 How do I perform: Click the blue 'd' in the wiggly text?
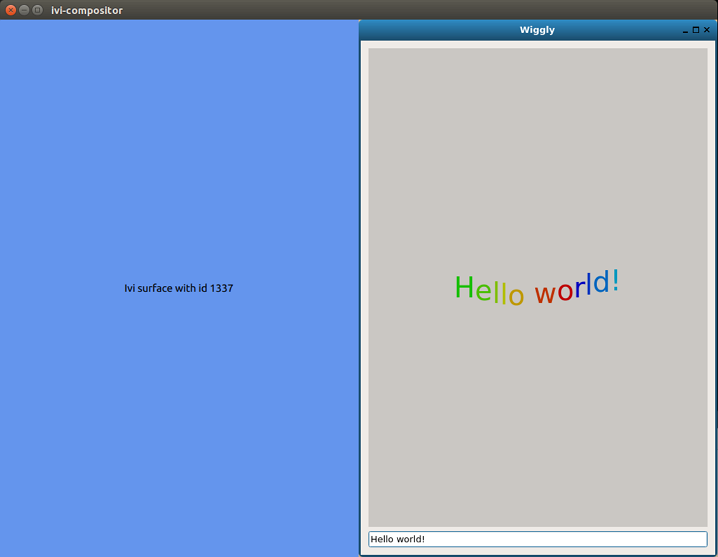tap(601, 283)
